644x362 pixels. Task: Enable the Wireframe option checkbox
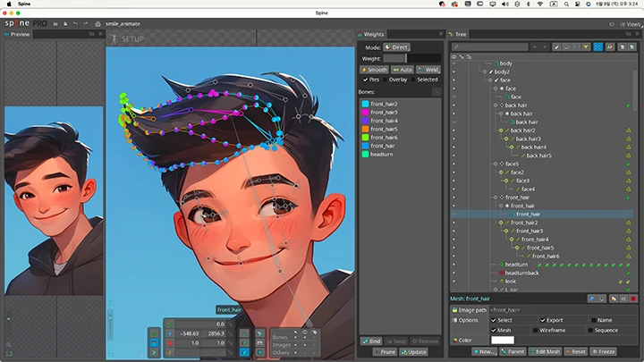pos(535,330)
